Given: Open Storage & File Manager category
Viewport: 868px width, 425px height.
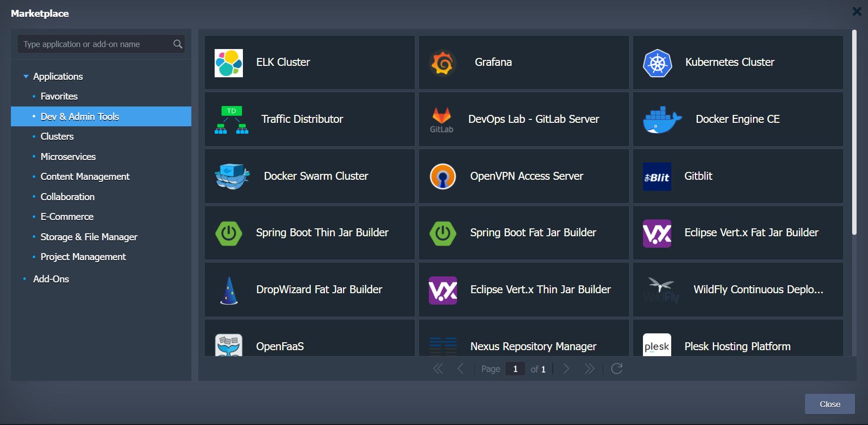Looking at the screenshot, I should click(89, 237).
